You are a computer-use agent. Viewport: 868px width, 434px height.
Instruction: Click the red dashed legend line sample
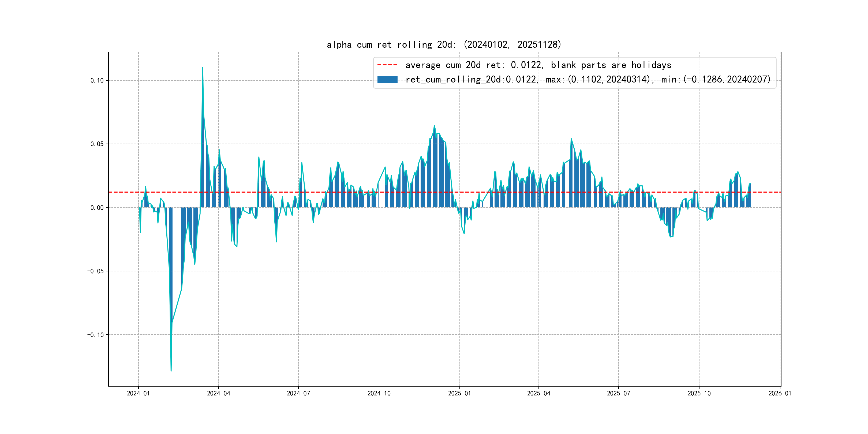coord(387,65)
